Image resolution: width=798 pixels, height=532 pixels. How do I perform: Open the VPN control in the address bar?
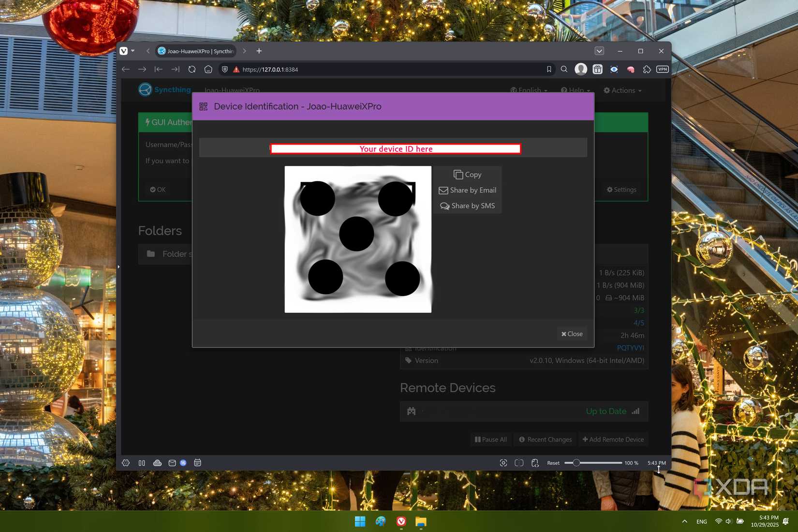coord(662,69)
